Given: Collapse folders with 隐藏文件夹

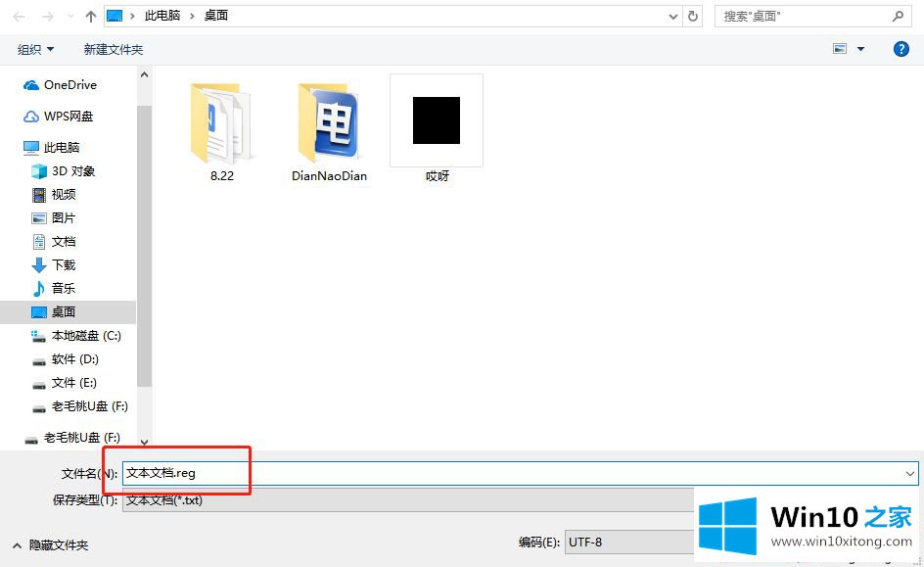Looking at the screenshot, I should pyautogui.click(x=51, y=545).
